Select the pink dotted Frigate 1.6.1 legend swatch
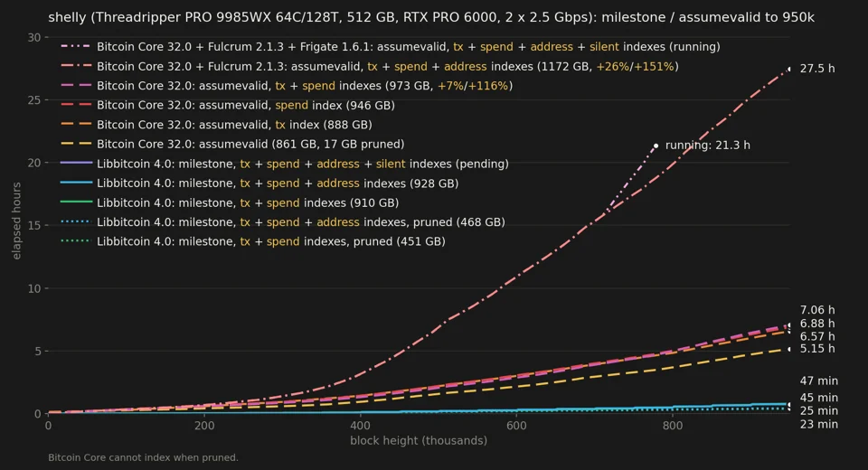 (76, 47)
